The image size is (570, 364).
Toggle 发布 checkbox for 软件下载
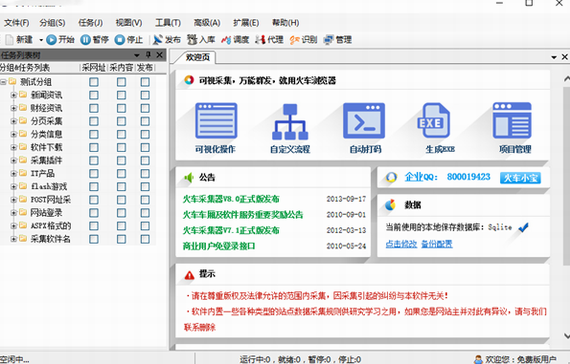coord(145,148)
